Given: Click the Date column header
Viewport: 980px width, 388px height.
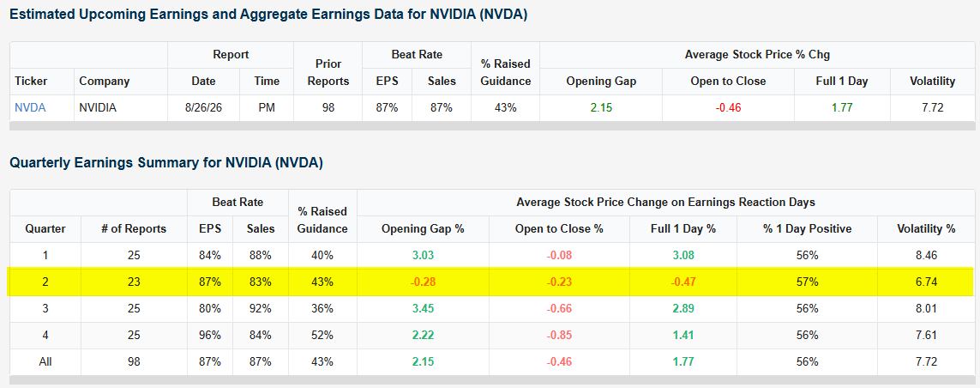Looking at the screenshot, I should tap(203, 82).
